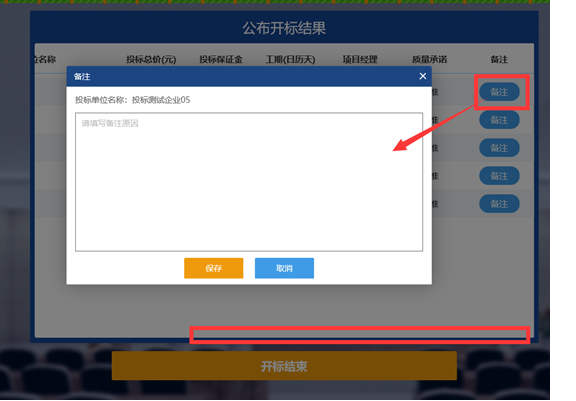The image size is (576, 401).
Task: Open the third row's 备注 button
Action: pyautogui.click(x=499, y=148)
